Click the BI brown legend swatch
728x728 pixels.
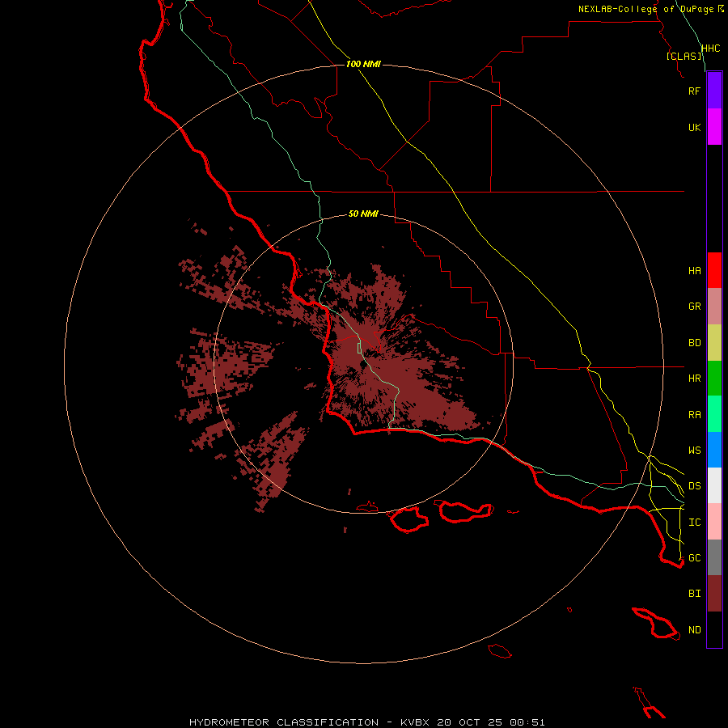click(x=714, y=594)
